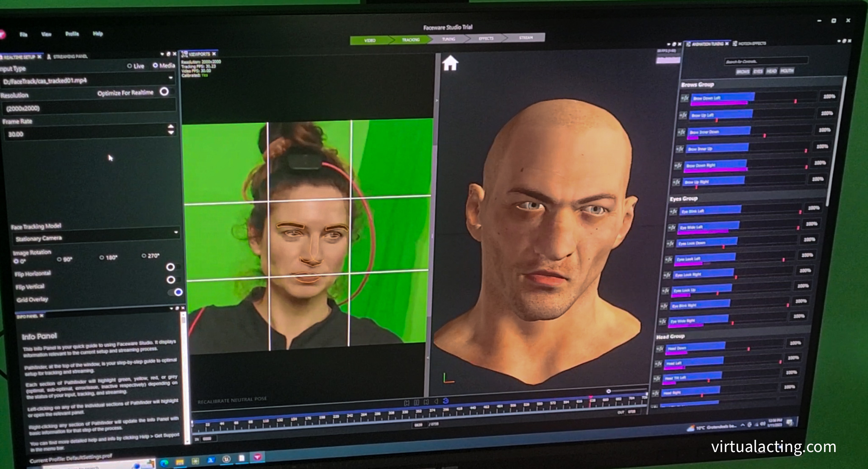
Task: Set image rotation to 180°
Action: [102, 257]
